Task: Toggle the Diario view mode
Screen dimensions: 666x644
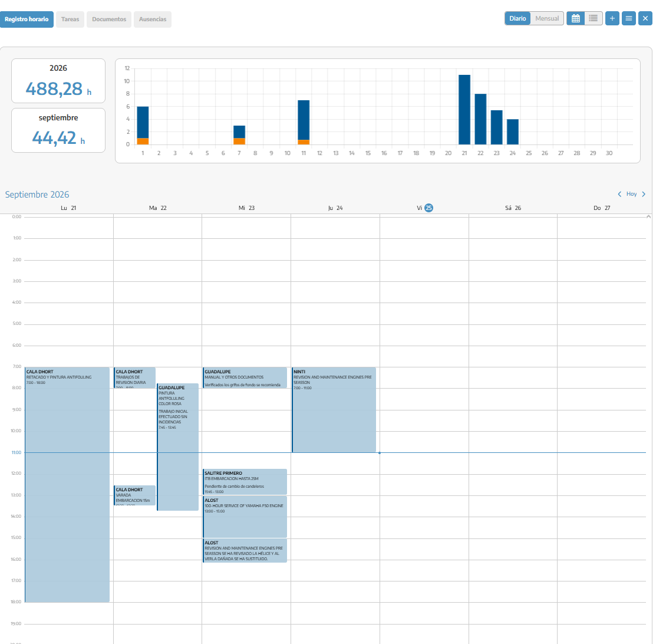Action: (517, 18)
